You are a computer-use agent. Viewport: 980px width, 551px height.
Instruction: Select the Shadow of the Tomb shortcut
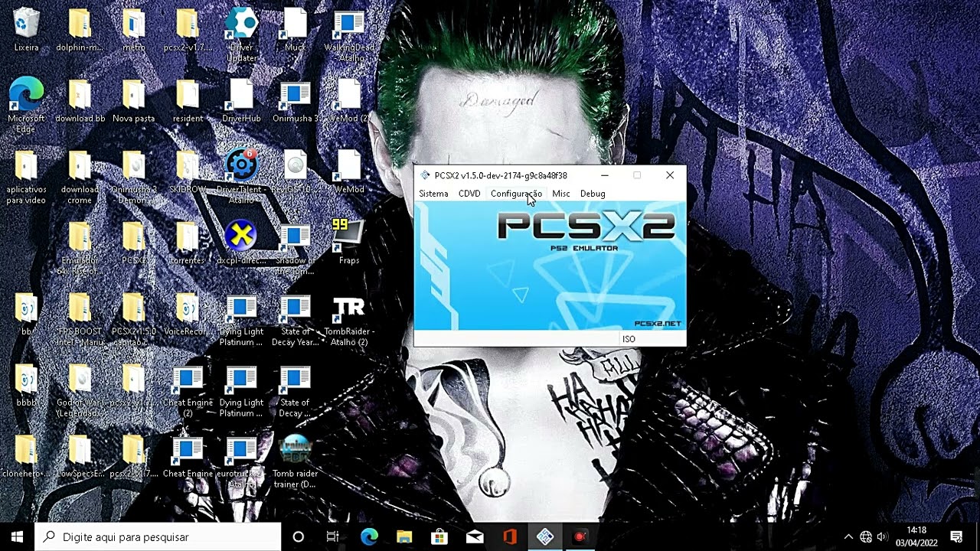[x=295, y=248]
